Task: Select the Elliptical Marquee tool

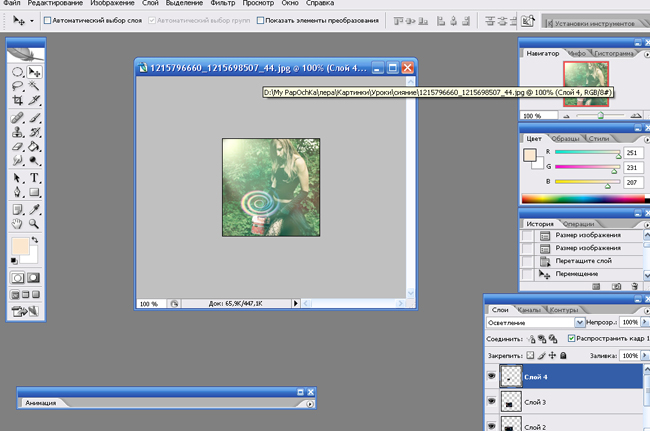Action: point(17,72)
